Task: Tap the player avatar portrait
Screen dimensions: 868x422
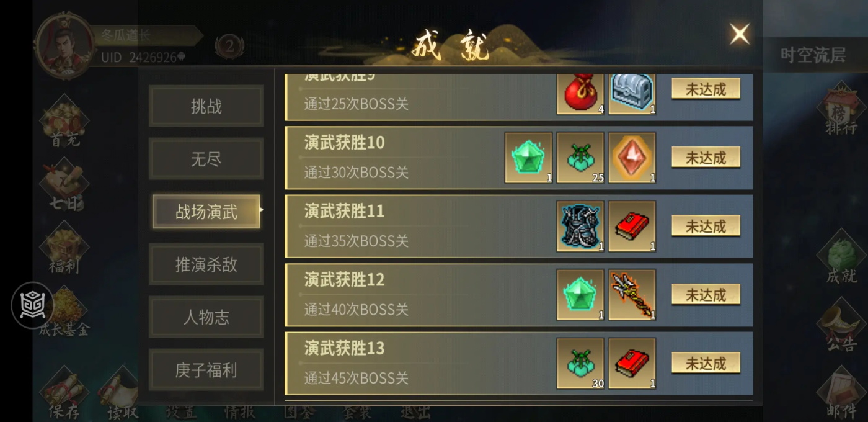Action: (64, 45)
